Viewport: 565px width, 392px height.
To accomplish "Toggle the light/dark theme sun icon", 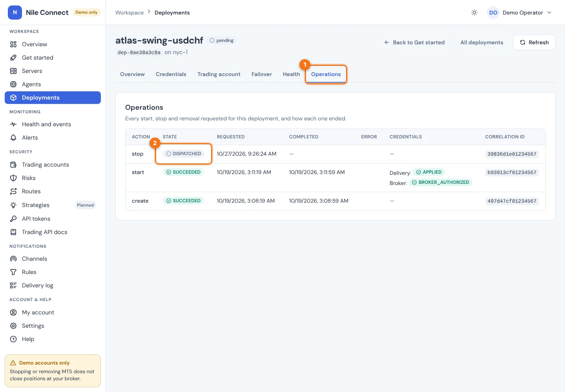I will [x=474, y=13].
